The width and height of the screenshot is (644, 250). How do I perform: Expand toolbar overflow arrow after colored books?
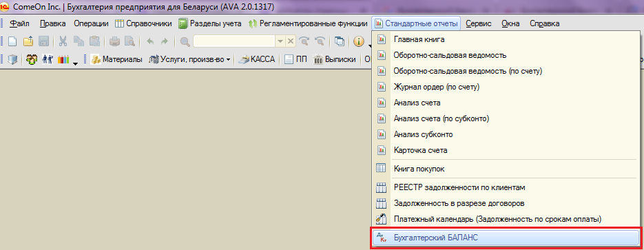75,63
